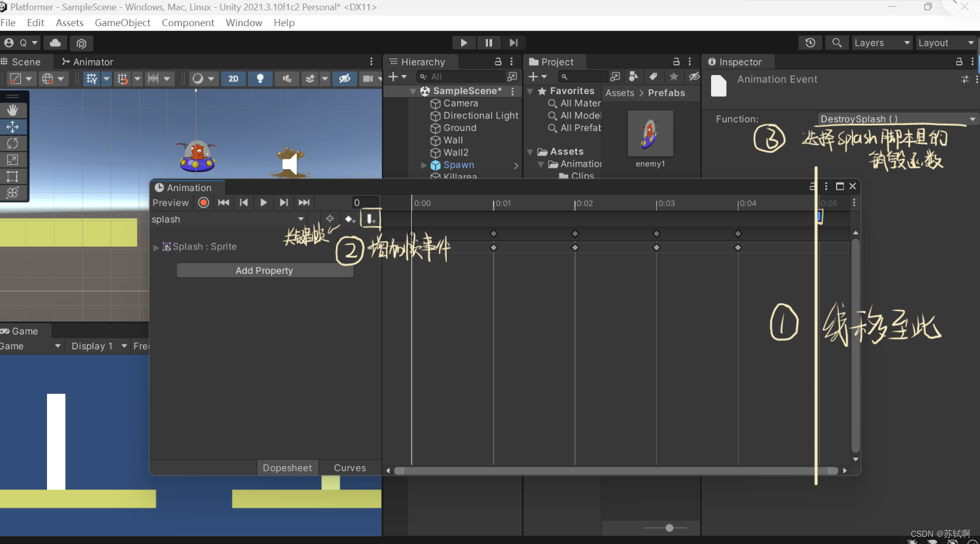Toggle 2D view mode in the Scene toolbar
980x544 pixels.
click(x=233, y=79)
